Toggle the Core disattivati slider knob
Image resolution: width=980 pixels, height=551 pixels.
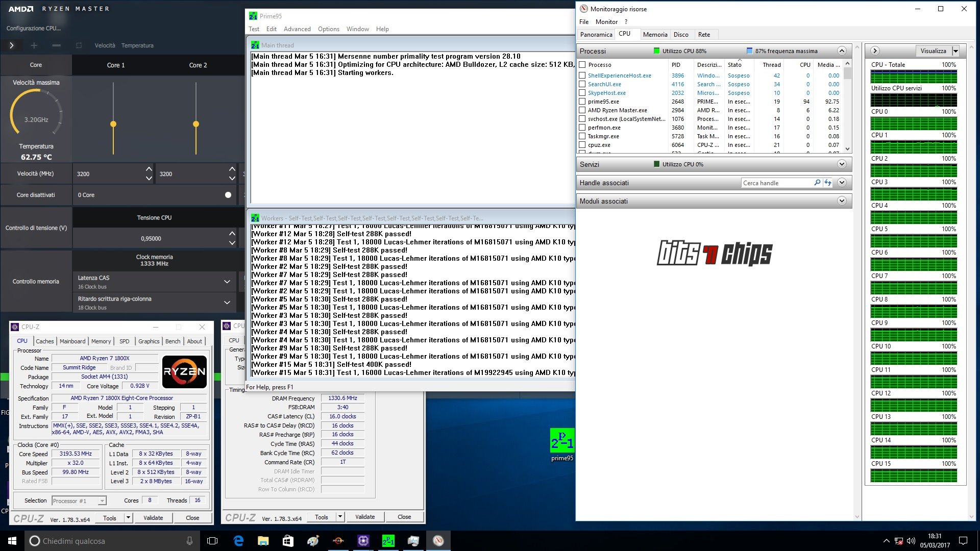pyautogui.click(x=228, y=195)
